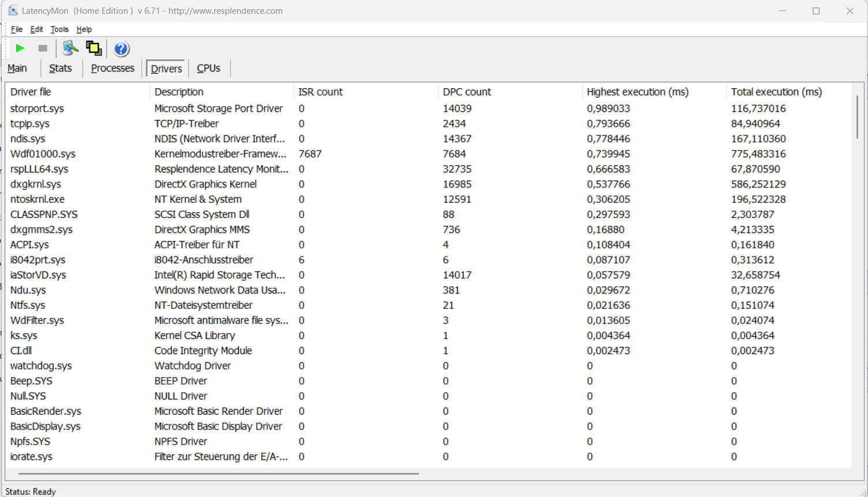868x497 pixels.
Task: Open the File menu
Action: 17,29
